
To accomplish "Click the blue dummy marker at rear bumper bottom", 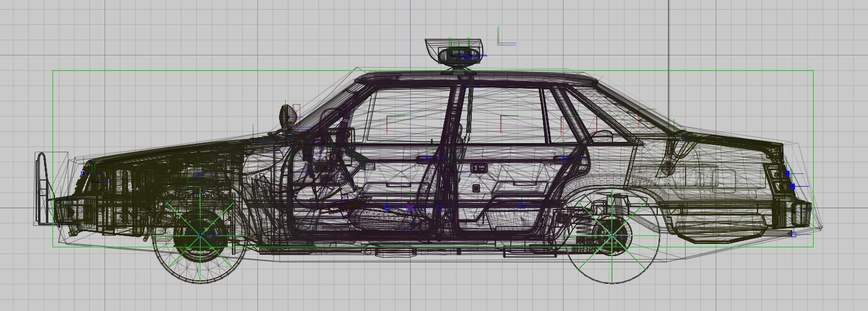I will pyautogui.click(x=794, y=234).
